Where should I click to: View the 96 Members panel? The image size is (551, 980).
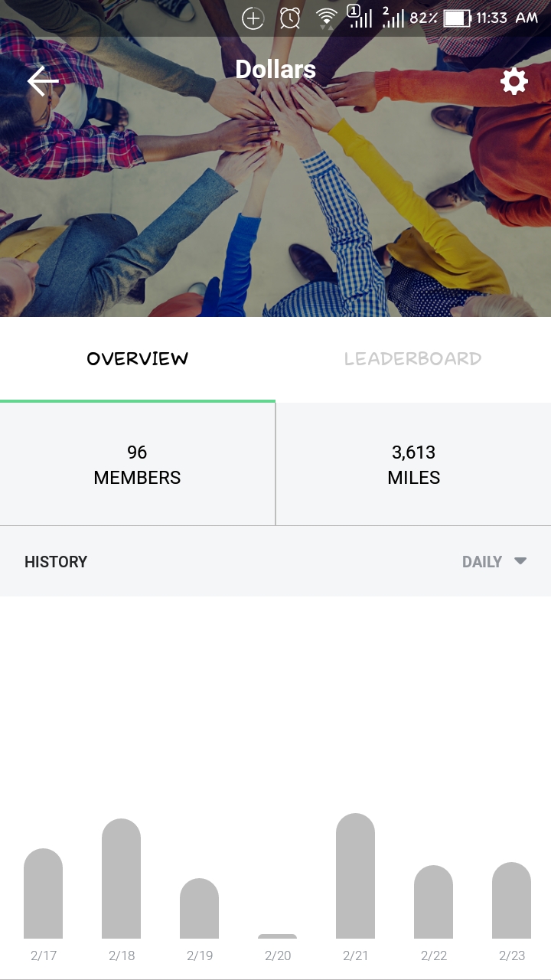pos(138,464)
